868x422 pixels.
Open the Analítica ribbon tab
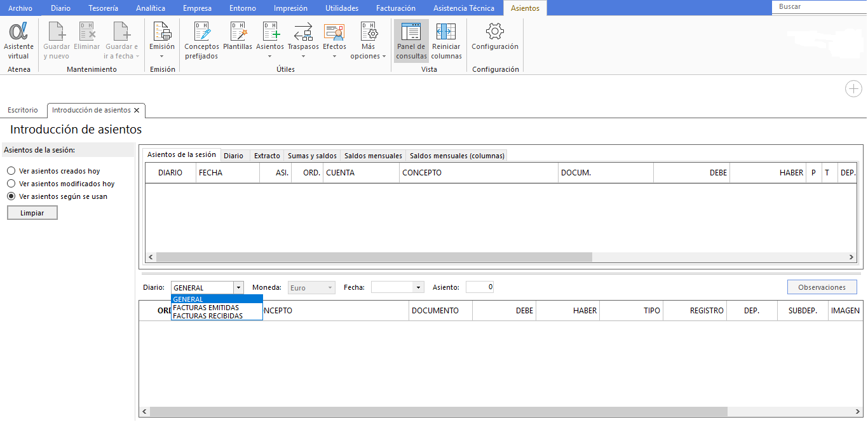click(x=151, y=8)
